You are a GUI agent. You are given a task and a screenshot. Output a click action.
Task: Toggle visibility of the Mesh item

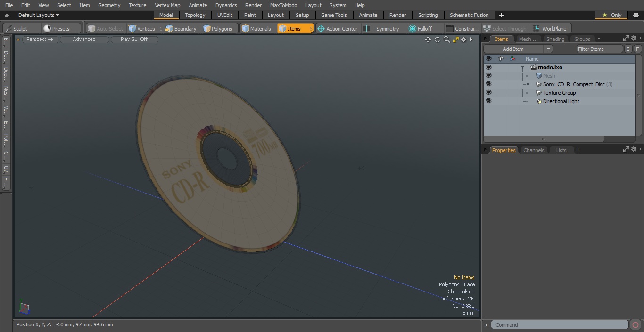(488, 76)
